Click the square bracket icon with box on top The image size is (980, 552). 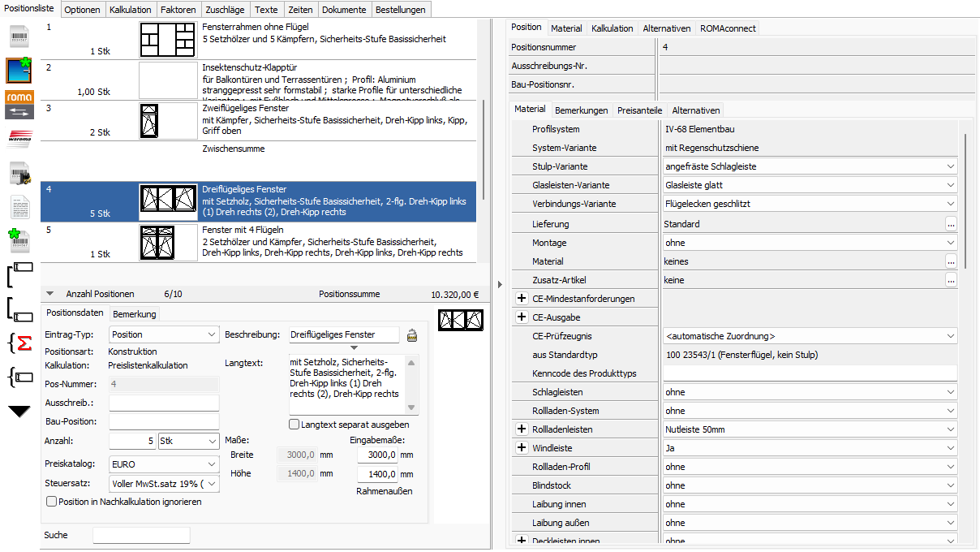(x=19, y=276)
